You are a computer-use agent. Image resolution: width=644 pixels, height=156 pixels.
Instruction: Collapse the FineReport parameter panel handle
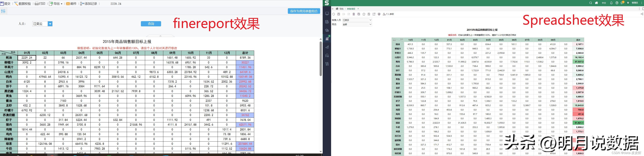(x=160, y=36)
